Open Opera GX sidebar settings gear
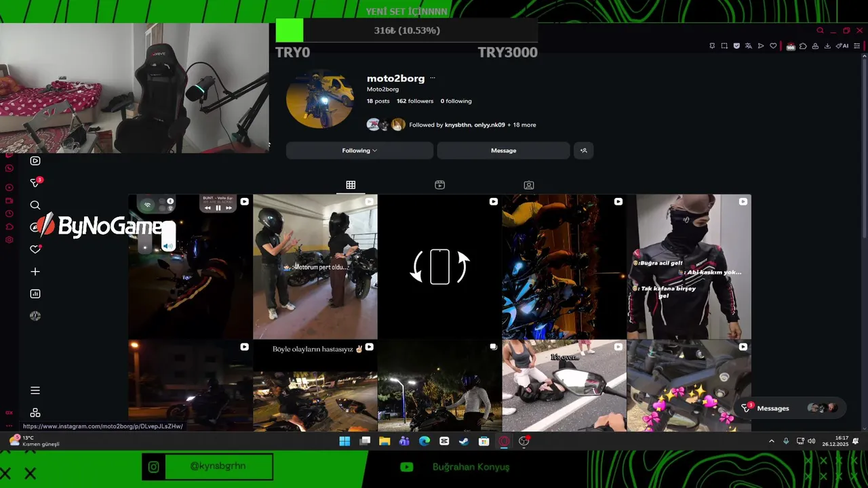The width and height of the screenshot is (868, 488). click(9, 239)
